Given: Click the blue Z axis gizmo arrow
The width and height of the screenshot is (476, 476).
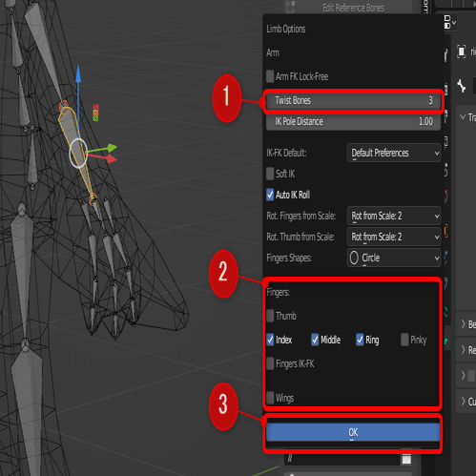Looking at the screenshot, I should [78, 73].
